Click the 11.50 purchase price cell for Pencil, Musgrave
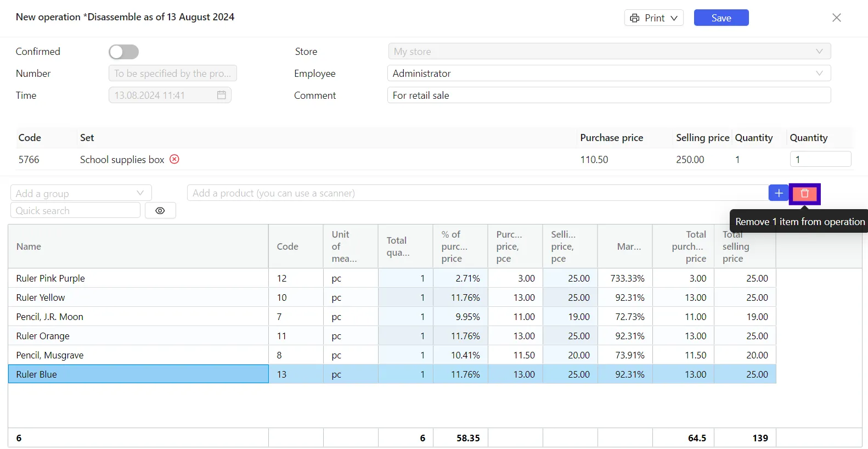 515,355
